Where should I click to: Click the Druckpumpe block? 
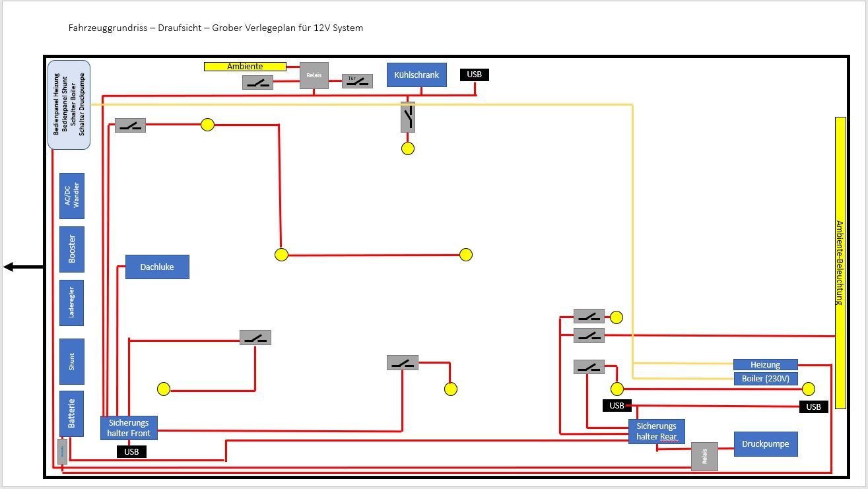coord(766,444)
